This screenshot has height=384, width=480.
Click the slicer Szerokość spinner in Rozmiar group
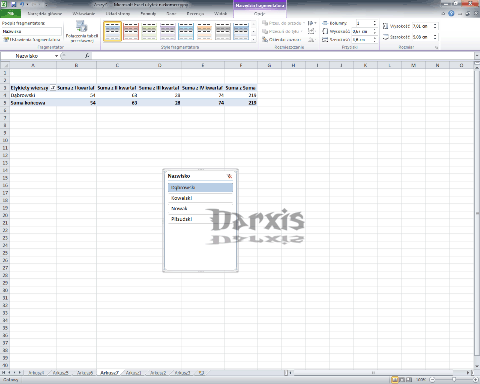point(435,37)
